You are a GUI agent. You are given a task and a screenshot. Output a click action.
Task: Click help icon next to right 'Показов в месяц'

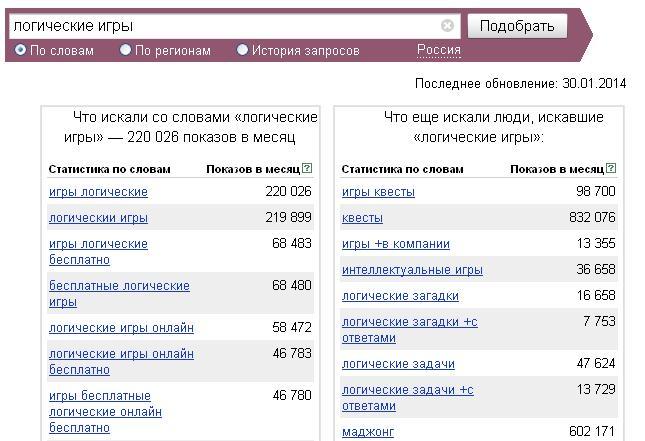click(x=611, y=169)
